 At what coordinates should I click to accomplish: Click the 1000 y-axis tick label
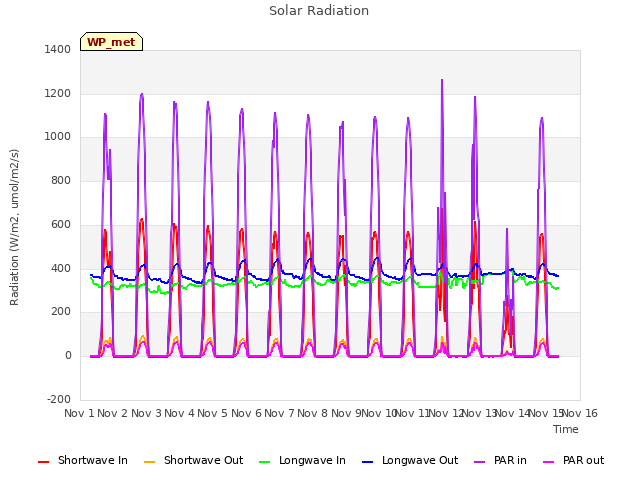pos(58,137)
